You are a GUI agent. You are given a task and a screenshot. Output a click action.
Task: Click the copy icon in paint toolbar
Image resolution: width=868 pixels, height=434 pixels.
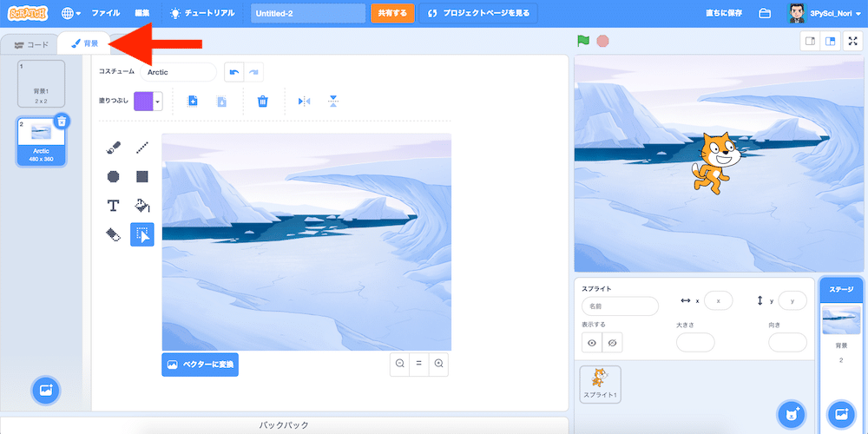(193, 102)
